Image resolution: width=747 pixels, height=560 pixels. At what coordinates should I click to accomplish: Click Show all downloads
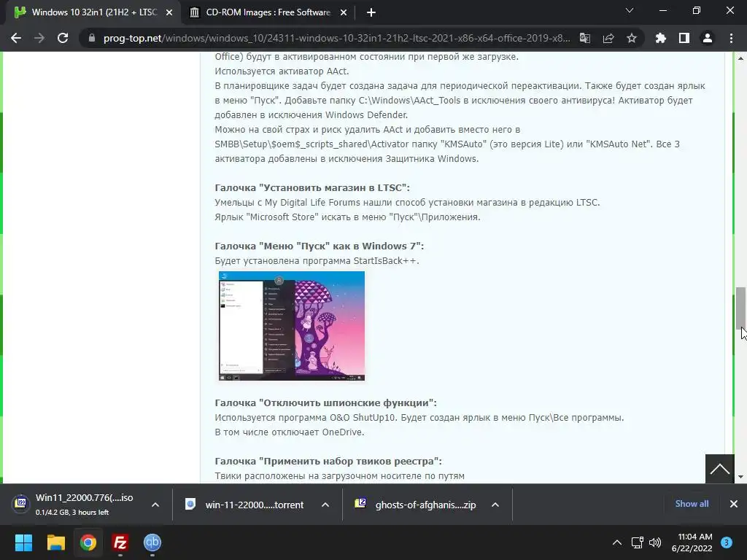692,504
